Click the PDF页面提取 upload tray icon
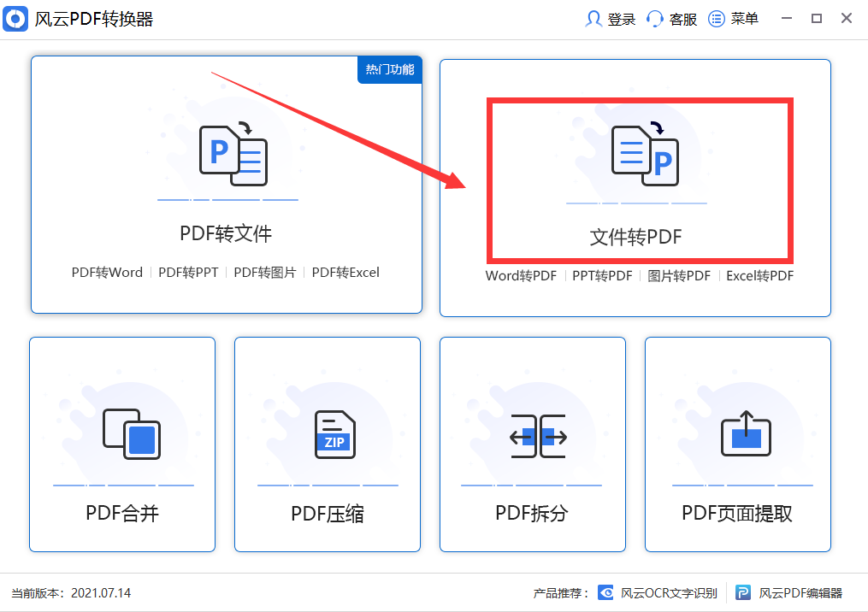868x612 pixels. point(746,433)
